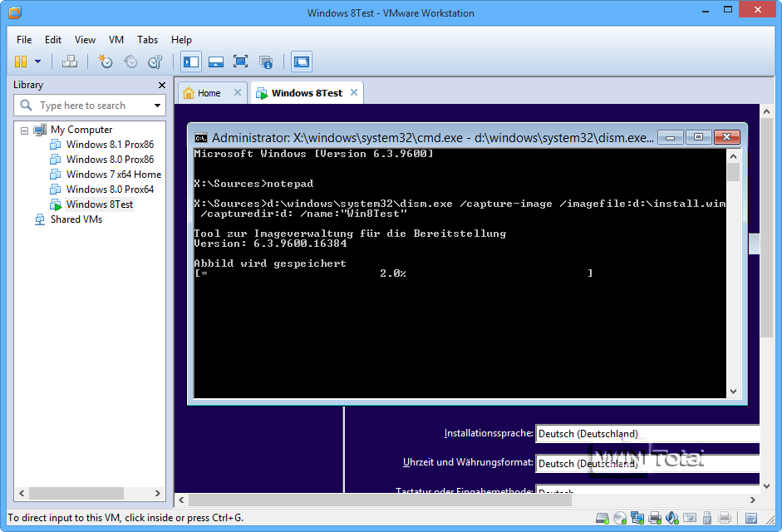Switch to the Home tab
Viewport: 782px width, 532px height.
209,93
